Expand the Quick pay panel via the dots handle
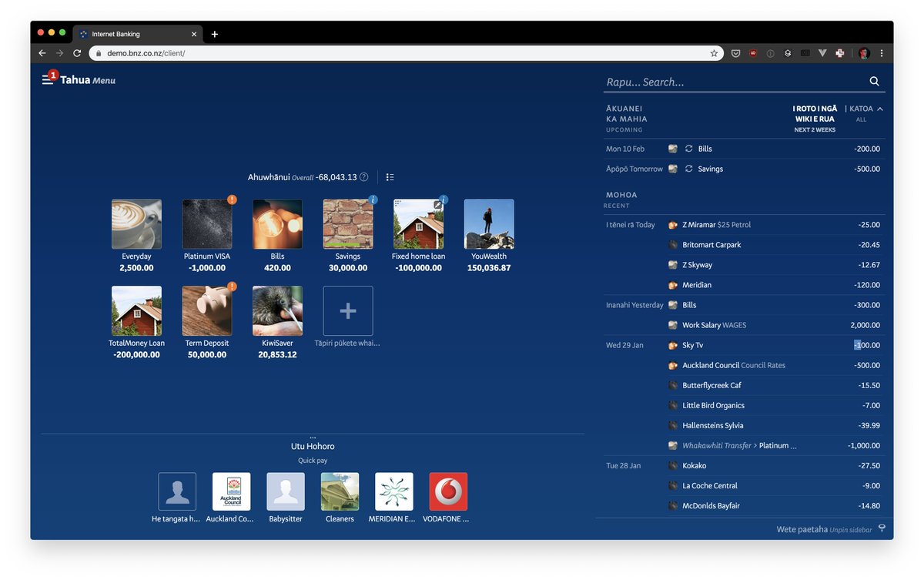 tap(313, 437)
